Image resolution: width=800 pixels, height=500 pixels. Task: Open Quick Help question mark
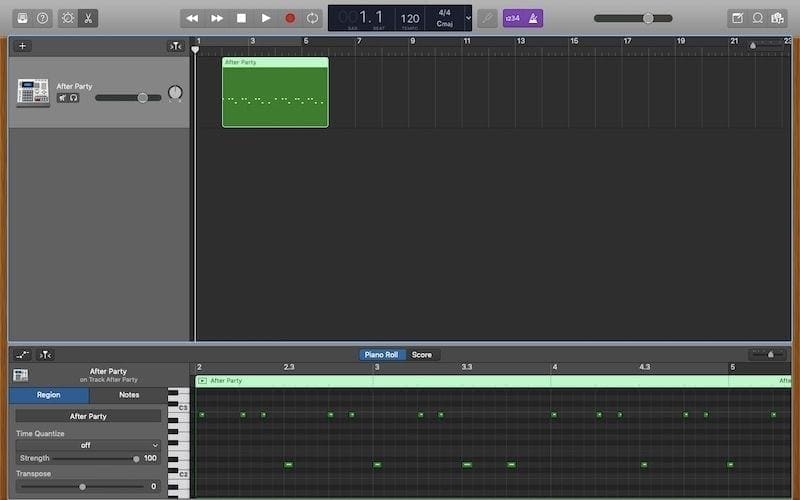42,18
